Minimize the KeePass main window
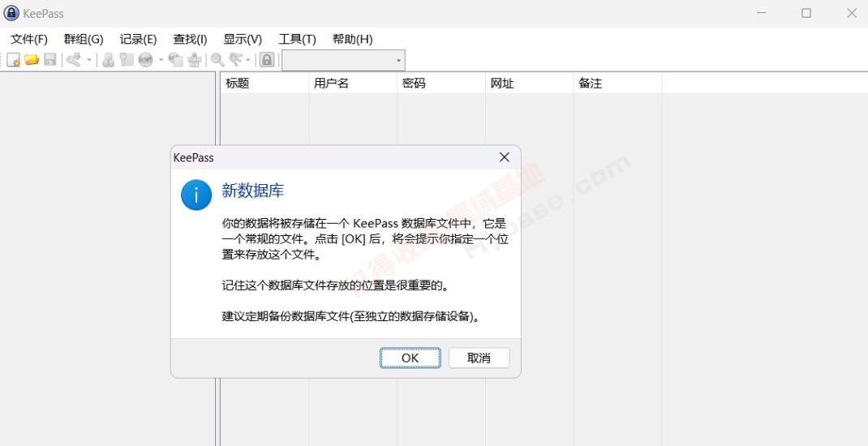Viewport: 868px width, 446px height. click(x=762, y=13)
